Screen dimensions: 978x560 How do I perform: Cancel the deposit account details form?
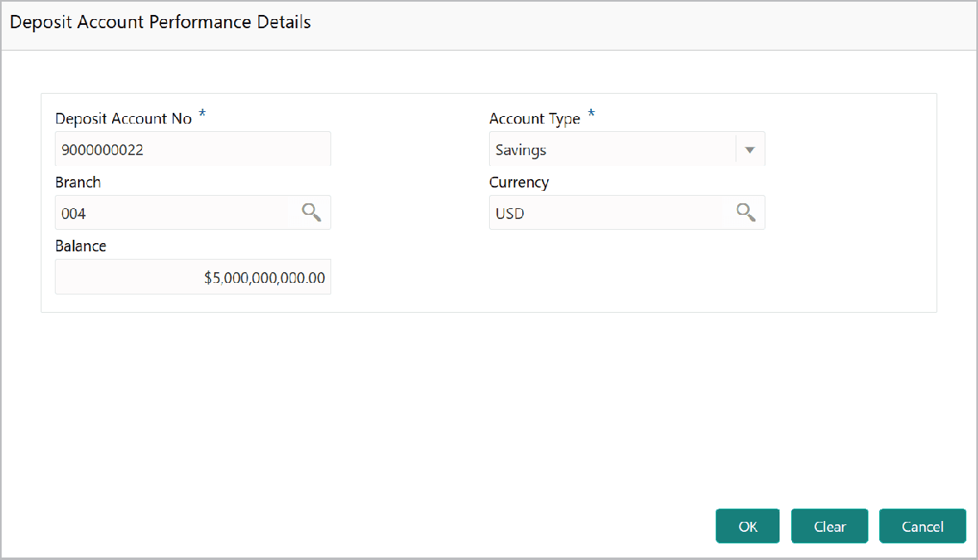[922, 526]
